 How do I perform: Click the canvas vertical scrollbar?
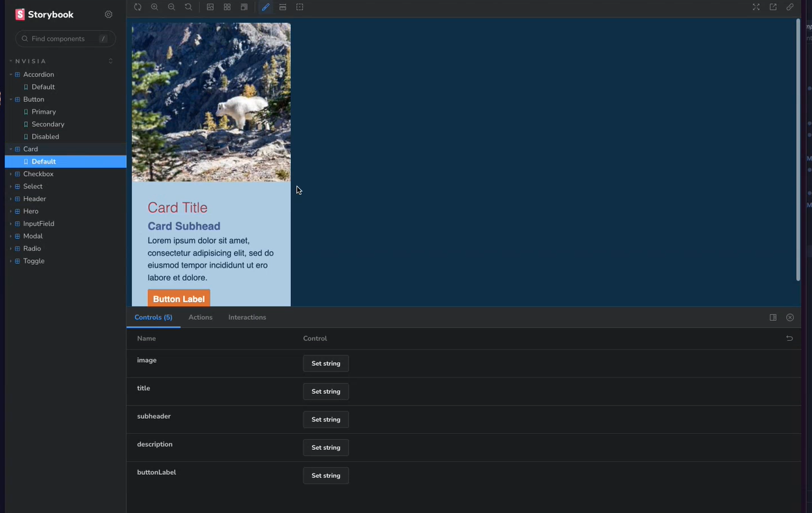(x=798, y=150)
